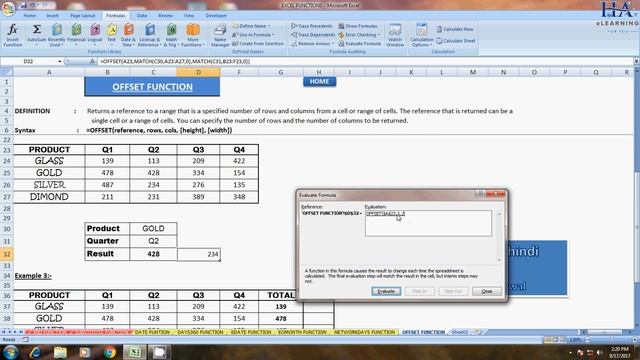
Task: Click the Excel taskbar icon
Action: pos(134,352)
